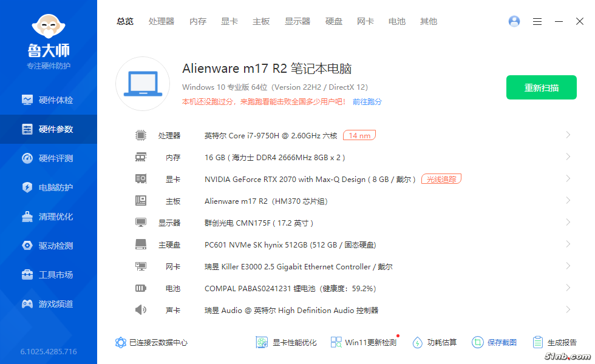Switch to the 显卡 tab
The height and width of the screenshot is (364, 595).
pyautogui.click(x=229, y=22)
